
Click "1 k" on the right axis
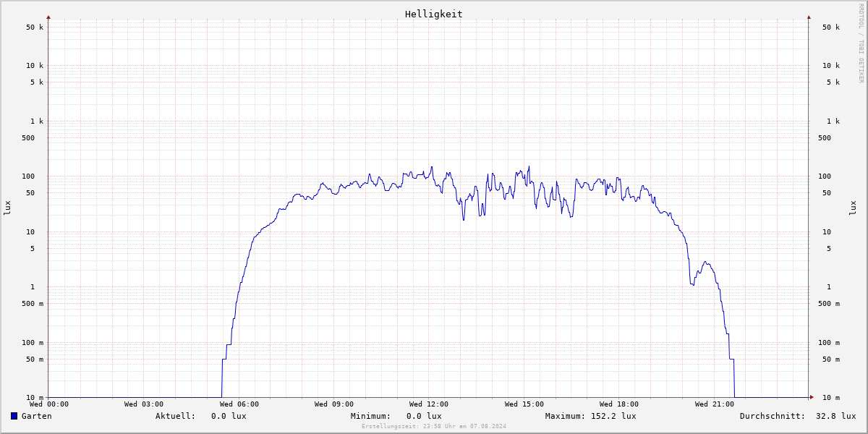click(x=833, y=122)
